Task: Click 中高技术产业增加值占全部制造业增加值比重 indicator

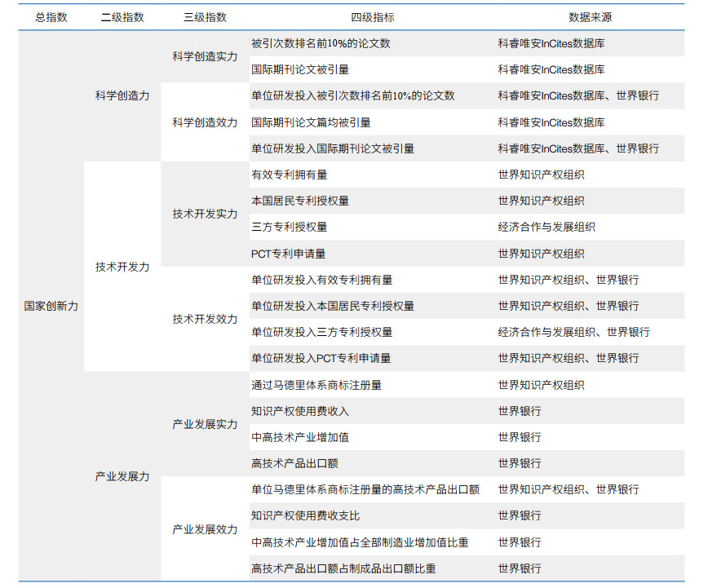Action: pos(360,542)
